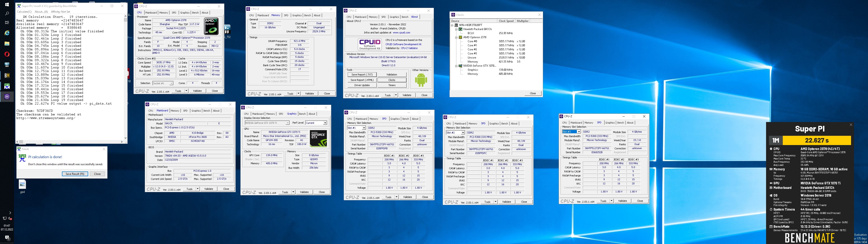Click the Timers button in About window
This screenshot has height=244, width=868.
coord(392,85)
